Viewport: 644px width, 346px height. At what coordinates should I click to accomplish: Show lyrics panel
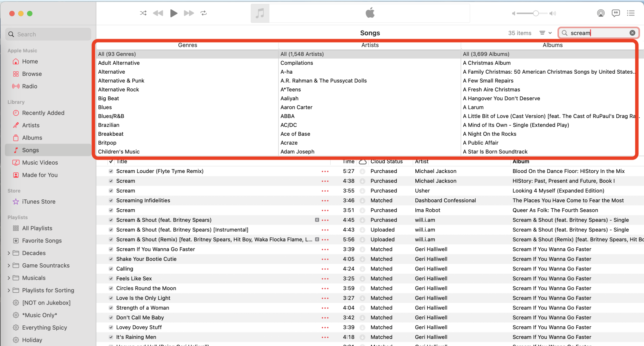click(616, 13)
